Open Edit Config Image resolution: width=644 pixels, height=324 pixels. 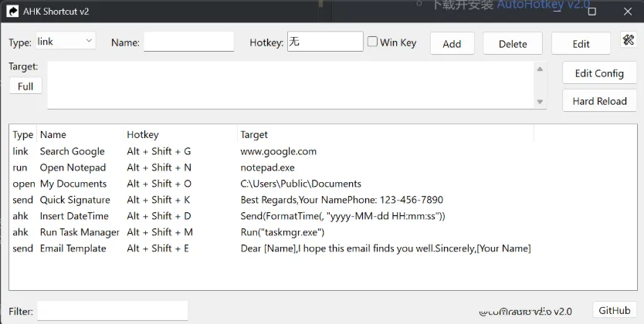pos(598,73)
